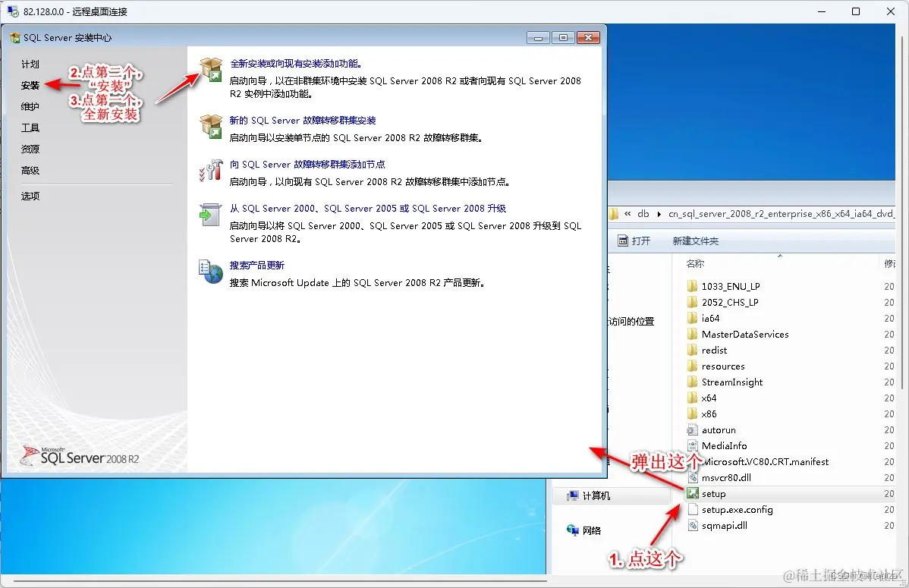Viewport: 909px width, 588px height.
Task: Minimize the SQL Server Installation Center window
Action: (538, 38)
